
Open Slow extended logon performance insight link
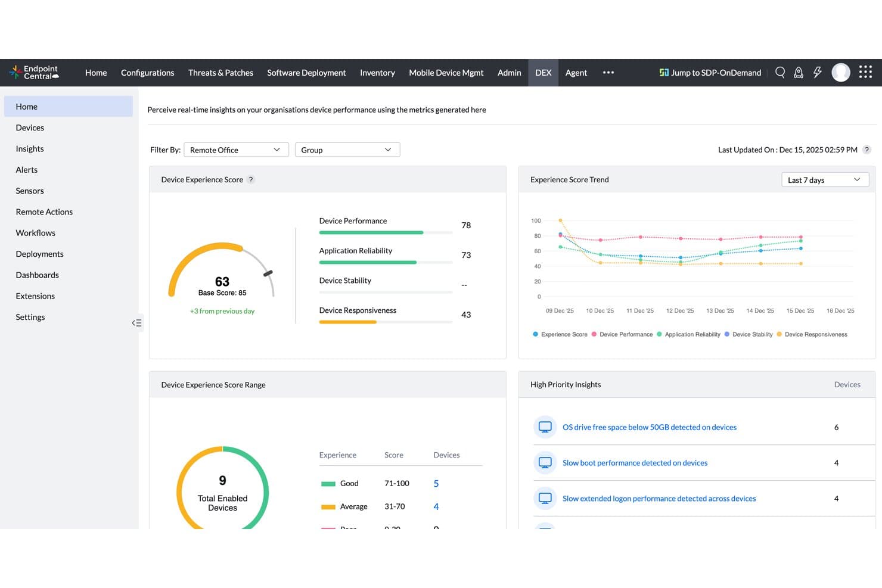[659, 499]
